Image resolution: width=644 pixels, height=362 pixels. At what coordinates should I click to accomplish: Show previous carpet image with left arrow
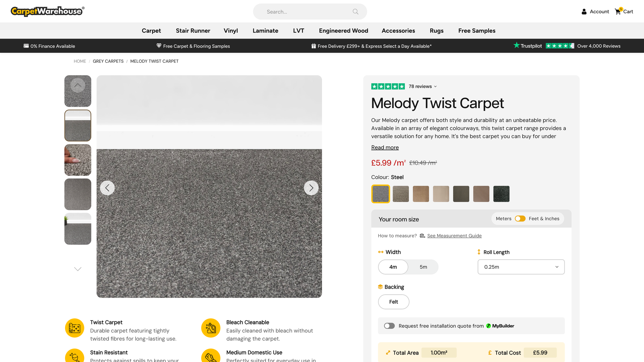(107, 188)
